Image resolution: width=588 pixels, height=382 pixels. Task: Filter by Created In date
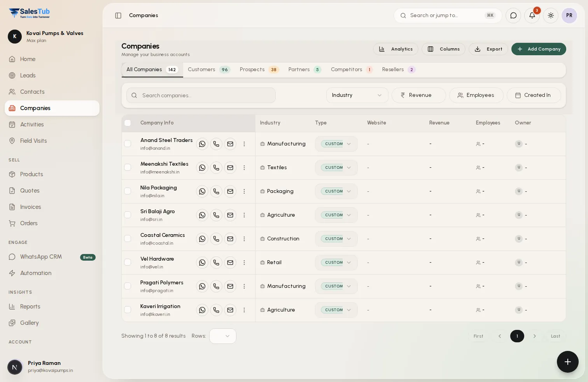534,95
